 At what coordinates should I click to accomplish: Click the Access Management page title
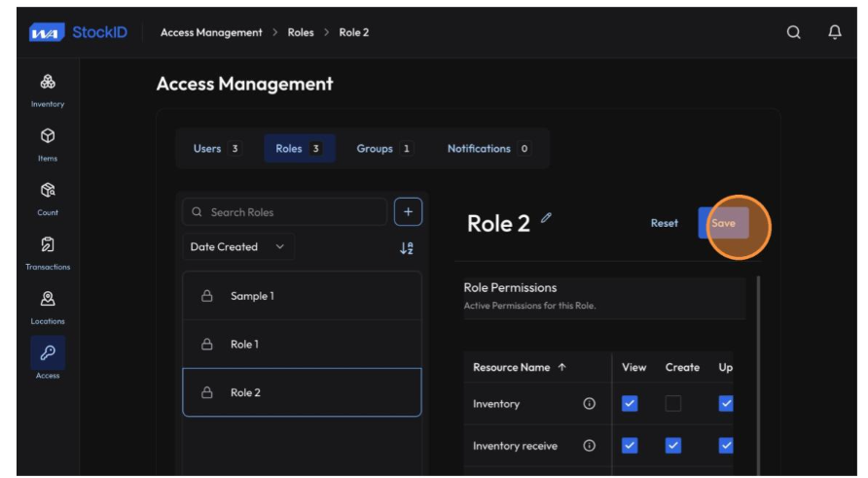[x=244, y=84]
